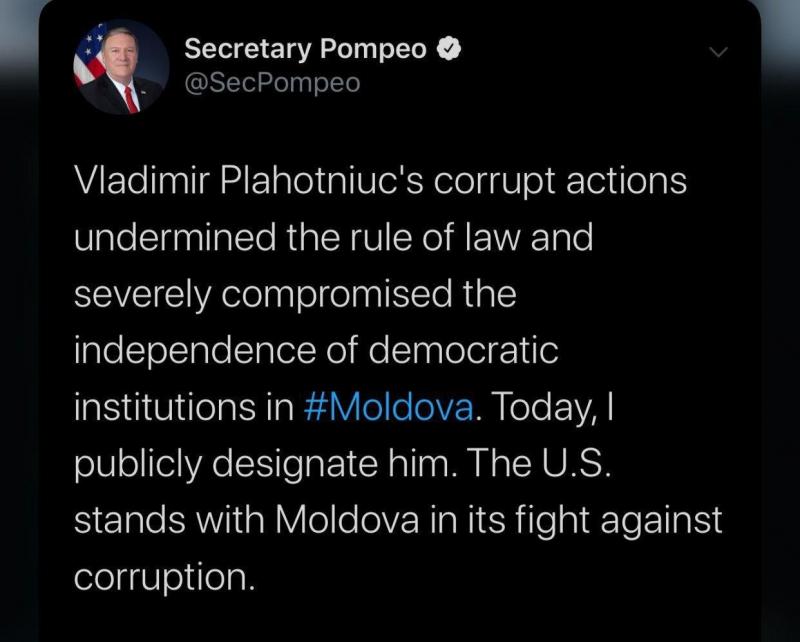
Task: Click the American flag in the avatar
Action: [x=89, y=56]
